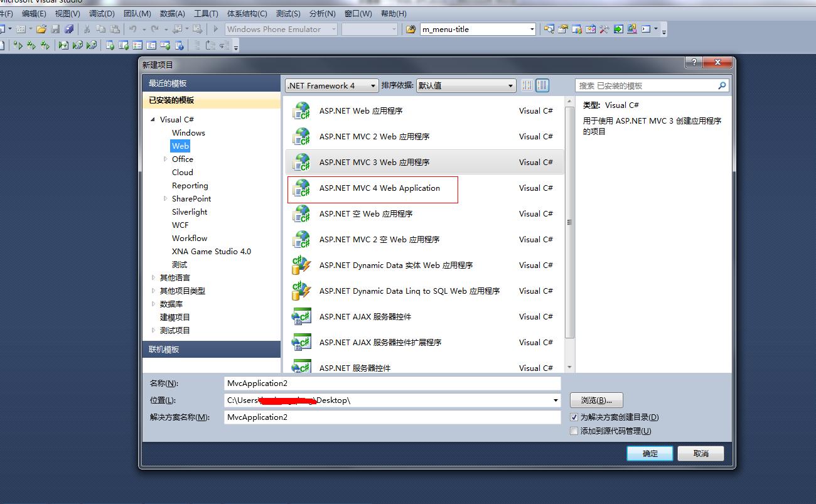Click the Open File folder icon in toolbar
The image size is (816, 504).
coord(41,29)
